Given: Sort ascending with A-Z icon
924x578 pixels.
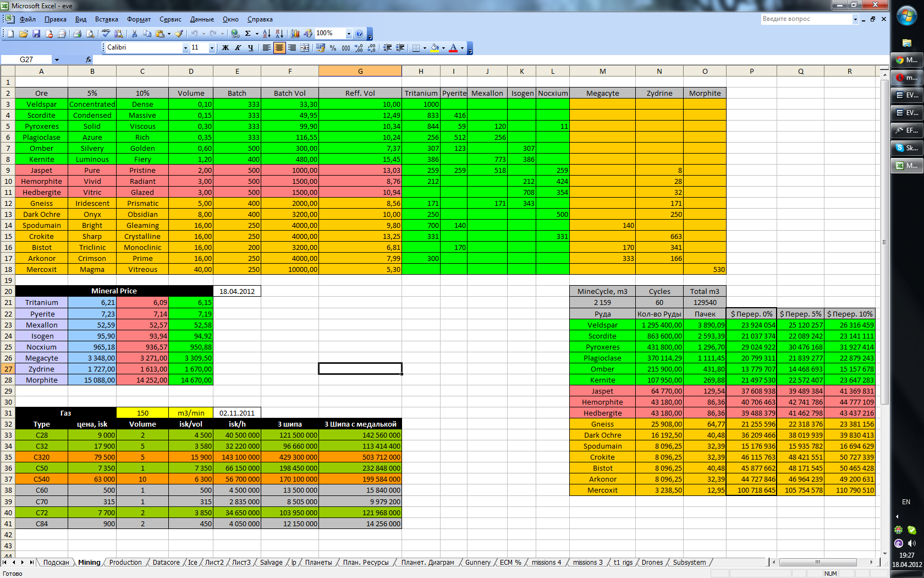Looking at the screenshot, I should click(x=266, y=34).
